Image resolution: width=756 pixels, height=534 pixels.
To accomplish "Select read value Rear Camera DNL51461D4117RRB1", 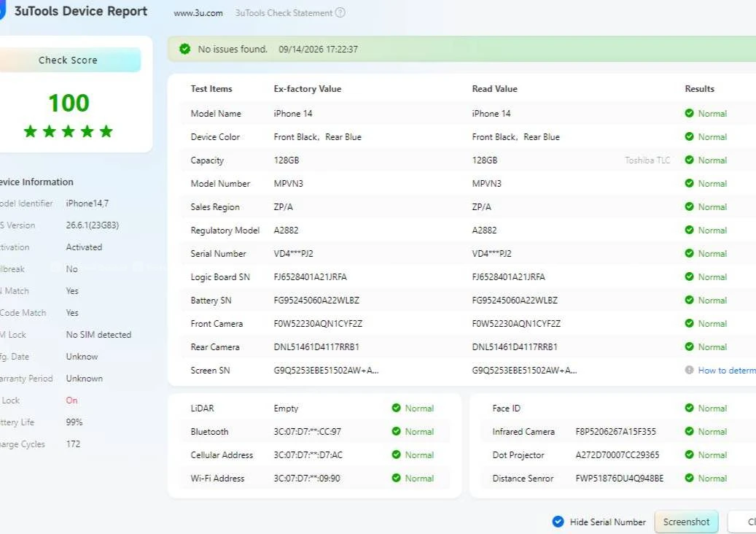I will pos(515,347).
